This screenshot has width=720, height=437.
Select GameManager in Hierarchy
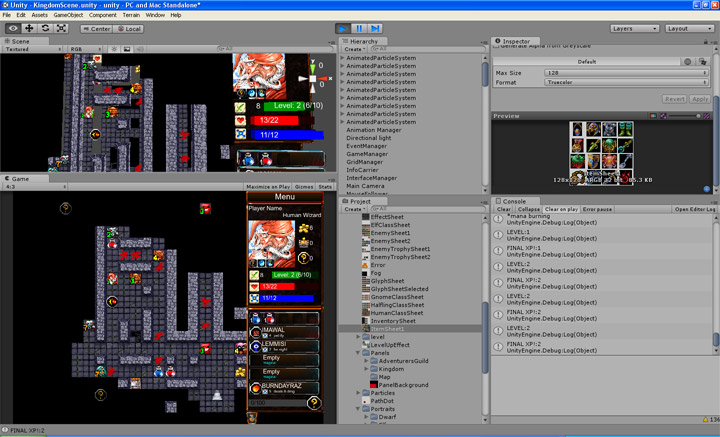click(367, 154)
